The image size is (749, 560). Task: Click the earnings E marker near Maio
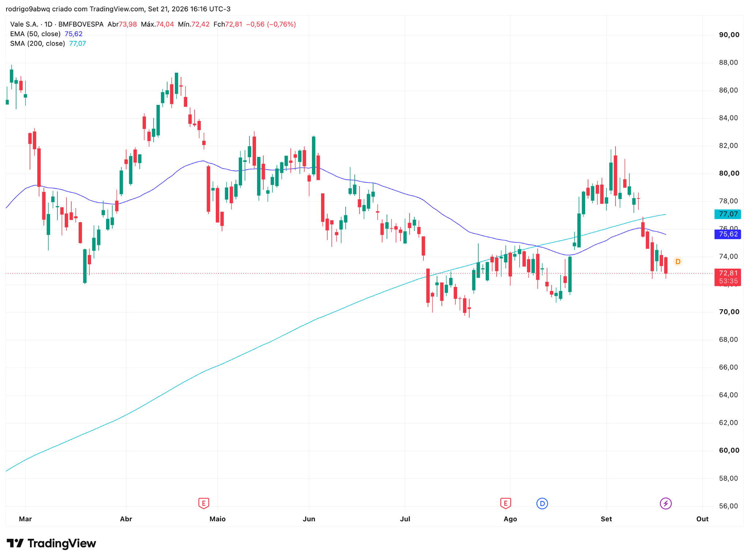(x=203, y=503)
